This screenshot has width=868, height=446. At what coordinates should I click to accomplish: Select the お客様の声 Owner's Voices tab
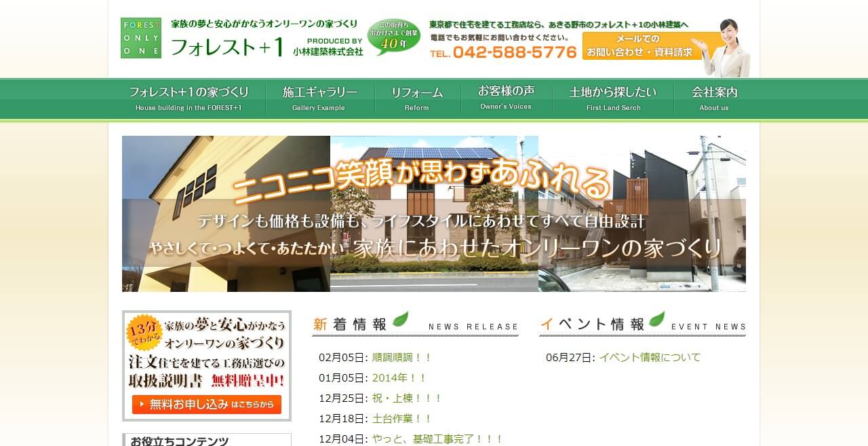point(507,98)
